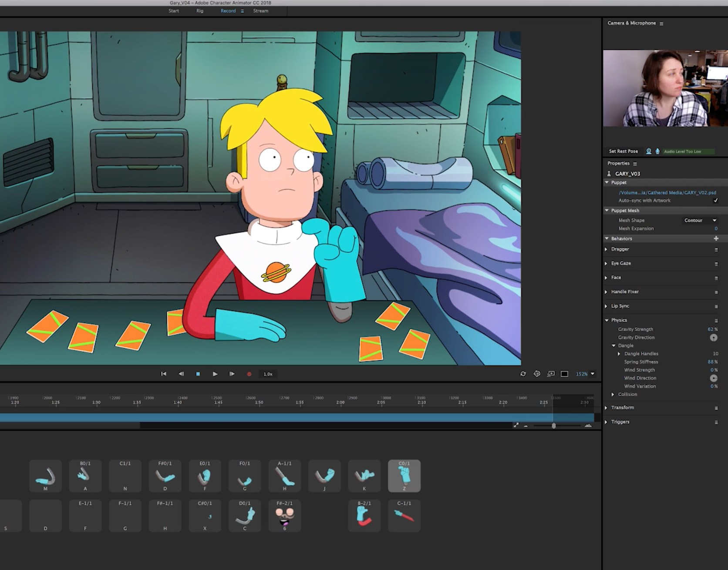The height and width of the screenshot is (570, 728).
Task: Trigger the B-2/1 red arm pose
Action: pyautogui.click(x=364, y=516)
